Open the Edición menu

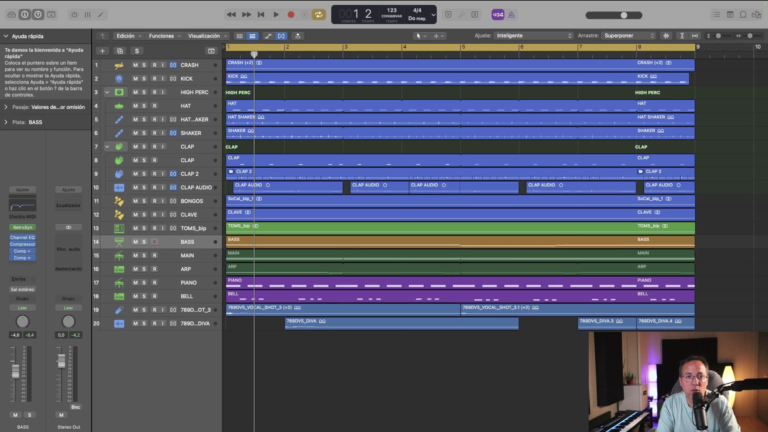click(128, 36)
